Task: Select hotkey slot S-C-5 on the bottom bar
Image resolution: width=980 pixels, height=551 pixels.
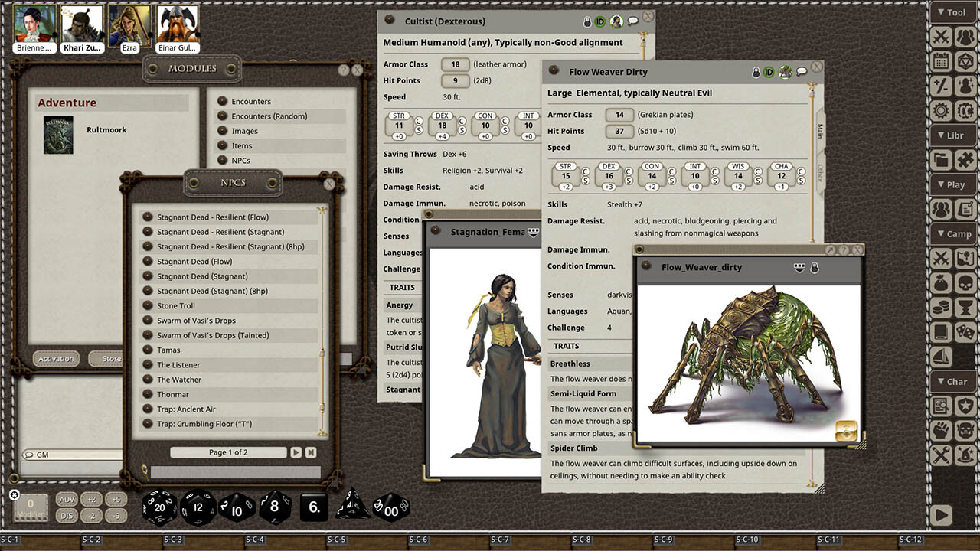Action: tap(335, 540)
